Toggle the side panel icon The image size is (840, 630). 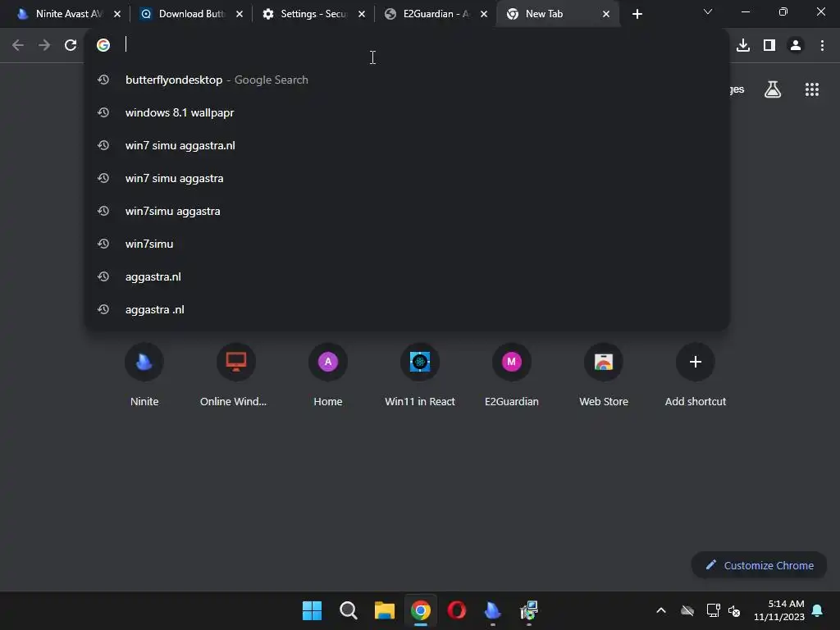pos(769,46)
